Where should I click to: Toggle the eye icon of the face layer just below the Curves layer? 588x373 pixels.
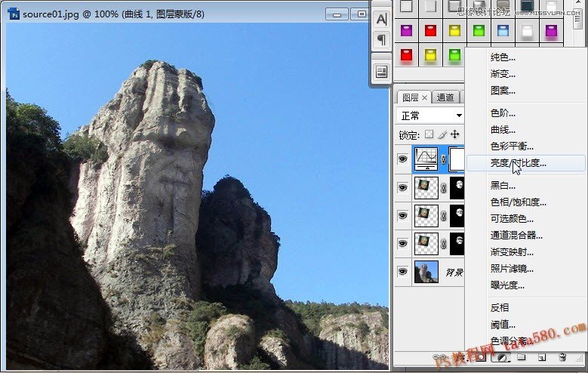click(403, 187)
